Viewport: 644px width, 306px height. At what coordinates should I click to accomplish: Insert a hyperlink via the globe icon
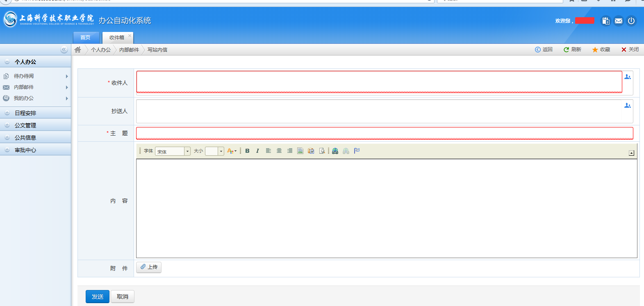pyautogui.click(x=335, y=151)
